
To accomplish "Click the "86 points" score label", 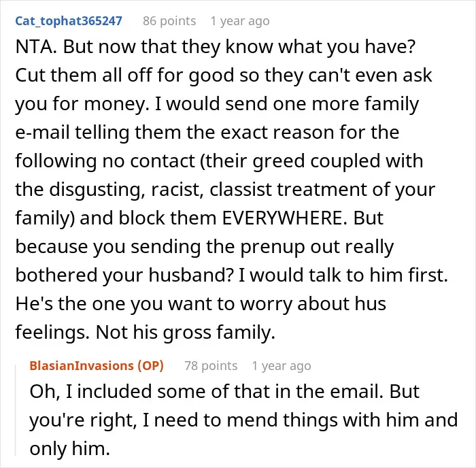I will tap(169, 21).
